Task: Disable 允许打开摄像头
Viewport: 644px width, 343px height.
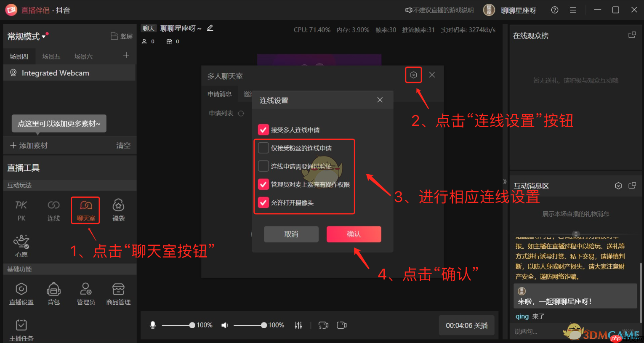Action: coord(263,202)
